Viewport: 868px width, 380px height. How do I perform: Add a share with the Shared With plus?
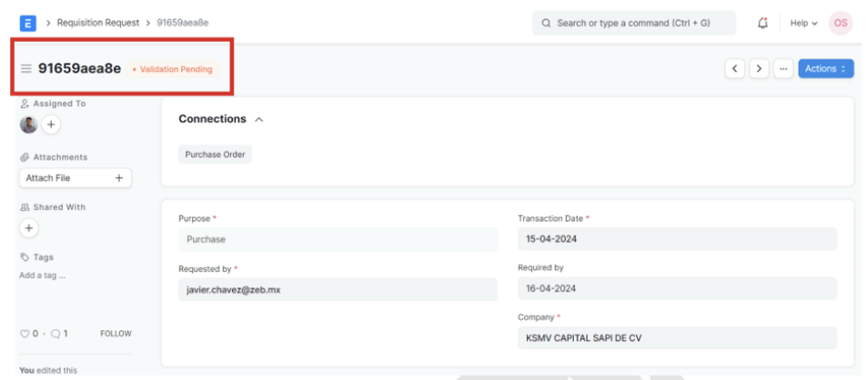[29, 228]
